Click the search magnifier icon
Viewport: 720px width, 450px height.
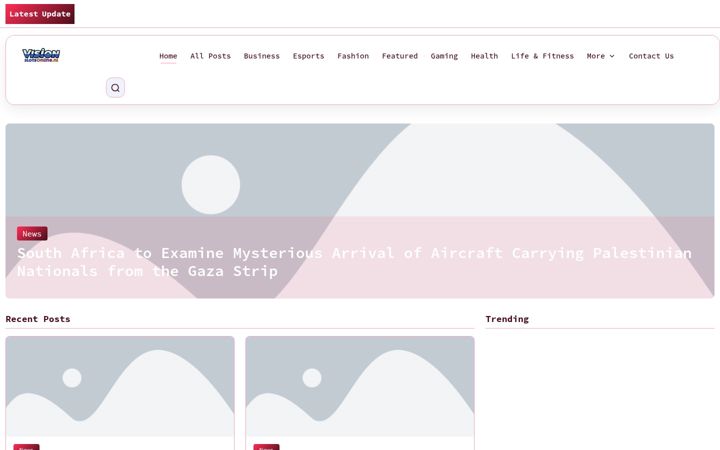click(115, 88)
